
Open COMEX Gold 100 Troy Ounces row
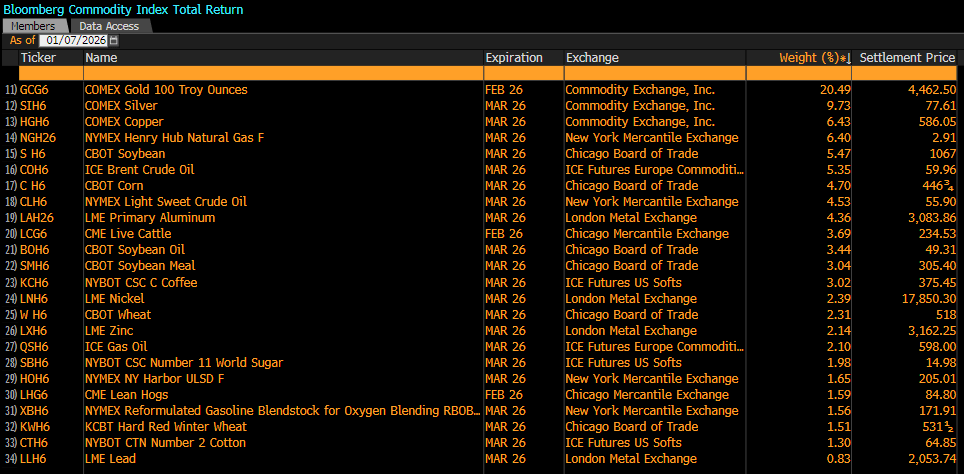pyautogui.click(x=167, y=90)
